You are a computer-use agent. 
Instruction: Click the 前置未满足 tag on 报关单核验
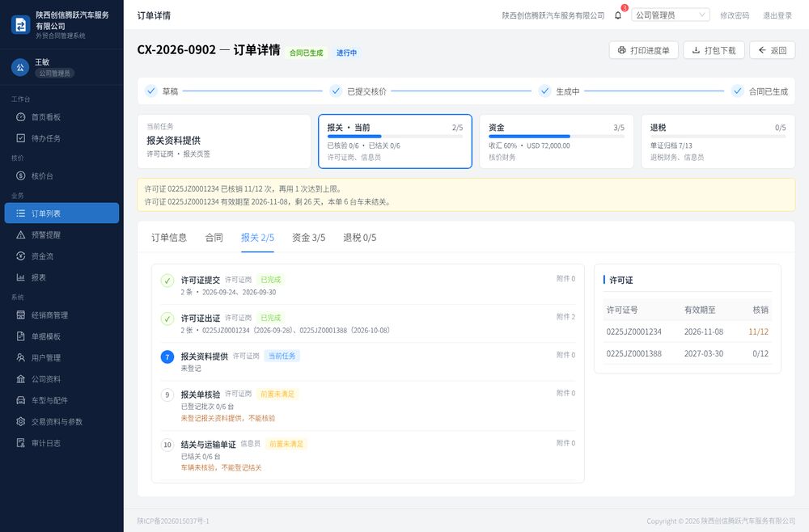pyautogui.click(x=277, y=394)
